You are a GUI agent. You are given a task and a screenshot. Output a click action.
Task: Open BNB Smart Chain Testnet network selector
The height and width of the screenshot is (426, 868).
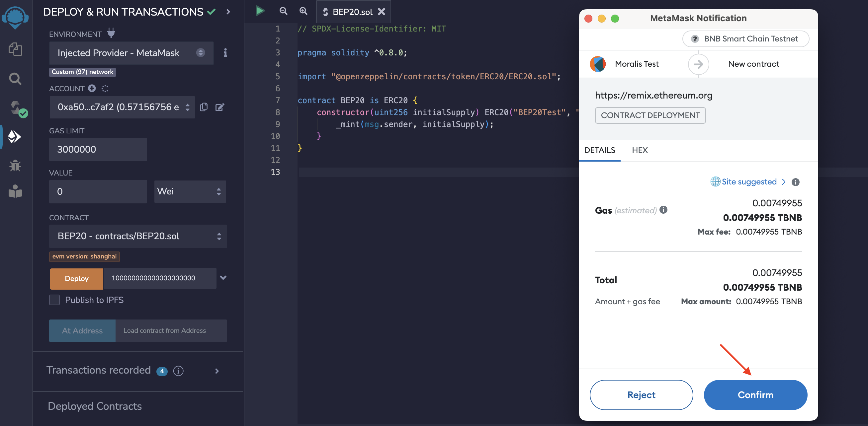click(746, 39)
